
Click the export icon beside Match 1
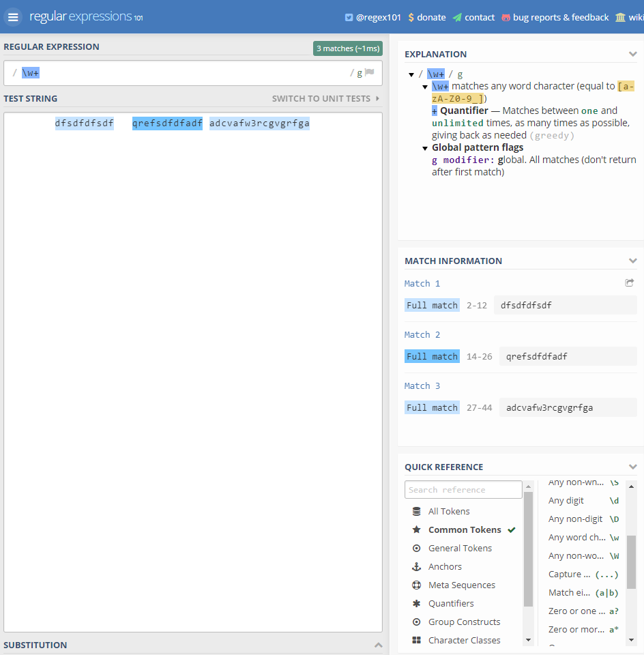pyautogui.click(x=630, y=282)
